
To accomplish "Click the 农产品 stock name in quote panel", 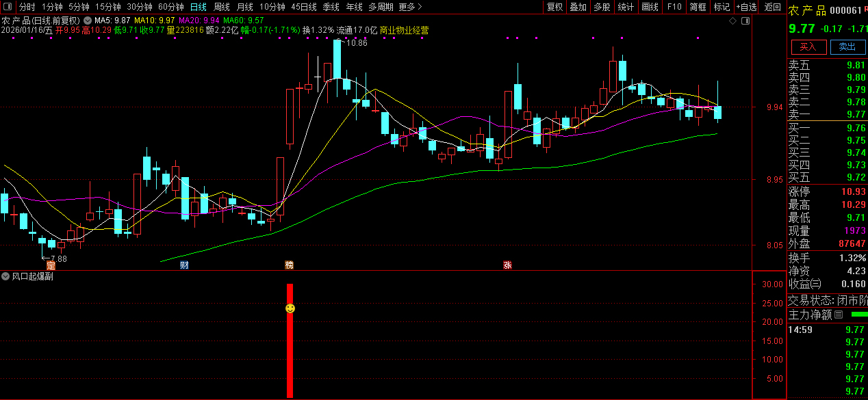I will point(807,11).
